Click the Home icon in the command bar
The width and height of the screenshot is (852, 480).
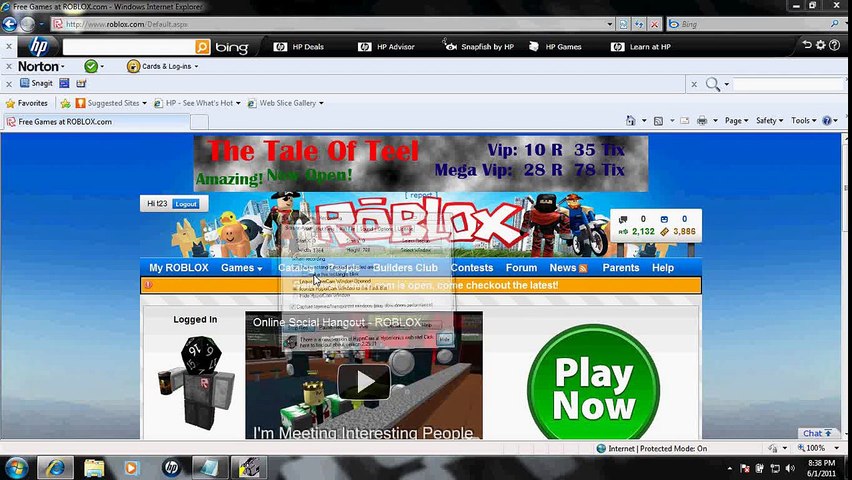pos(630,121)
